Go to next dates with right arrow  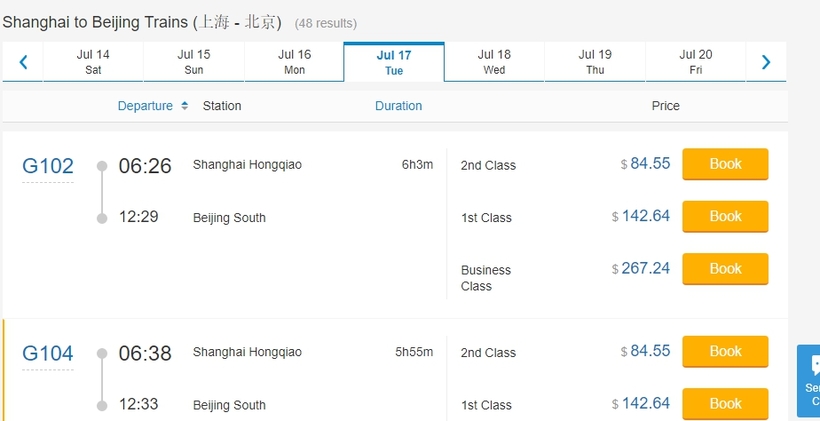(x=766, y=62)
